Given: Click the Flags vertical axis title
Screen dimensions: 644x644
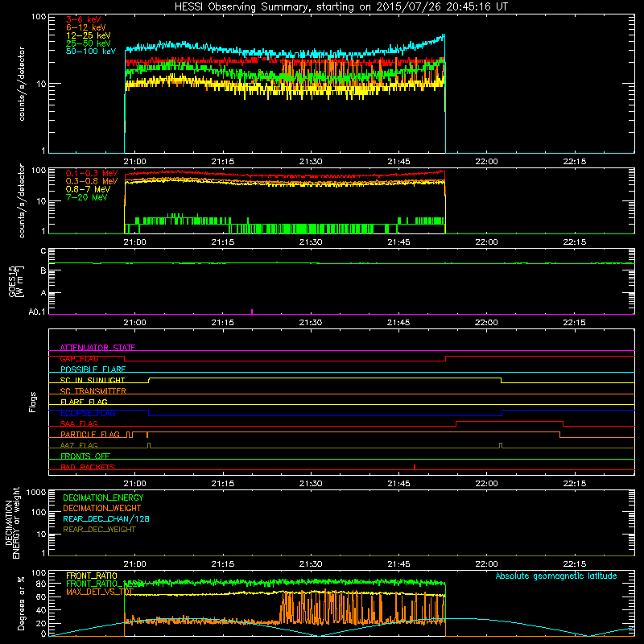Looking at the screenshot, I should [32, 402].
